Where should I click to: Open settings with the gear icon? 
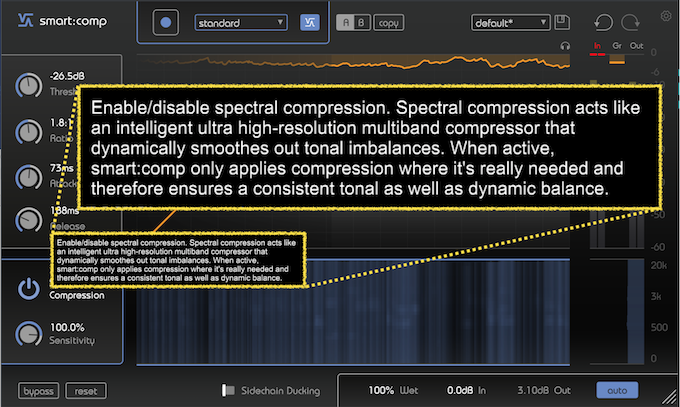click(666, 16)
